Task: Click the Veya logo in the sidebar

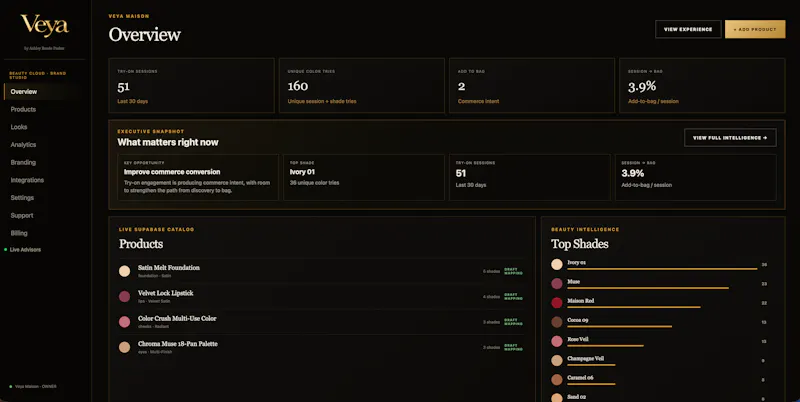Action: [x=44, y=26]
